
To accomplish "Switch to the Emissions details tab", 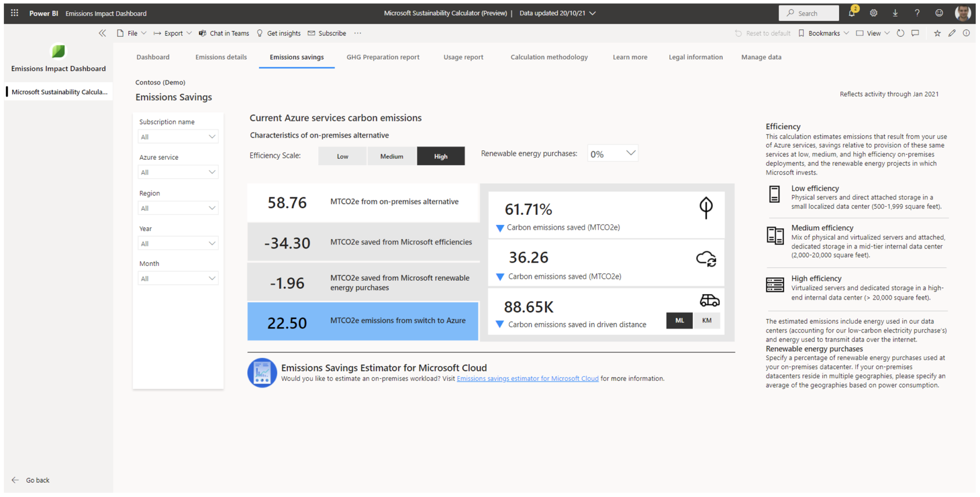I will pos(221,57).
